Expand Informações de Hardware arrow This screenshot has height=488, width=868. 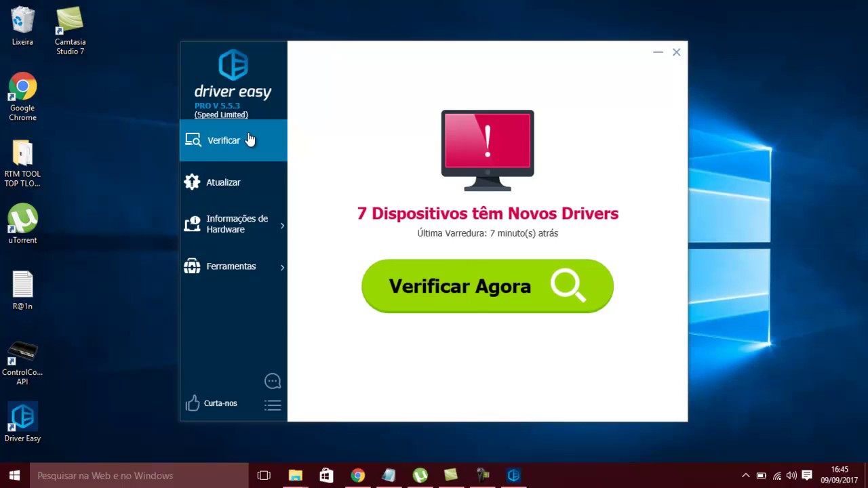point(282,225)
